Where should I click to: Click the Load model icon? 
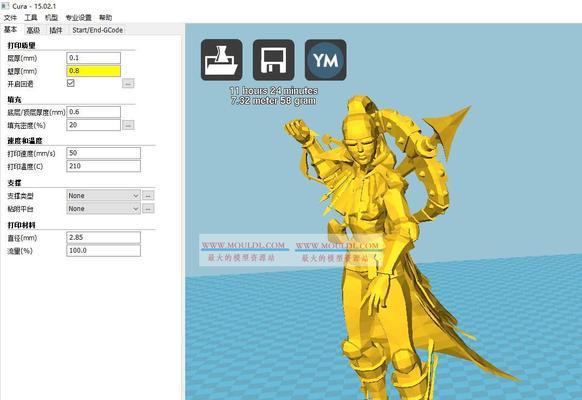click(222, 60)
